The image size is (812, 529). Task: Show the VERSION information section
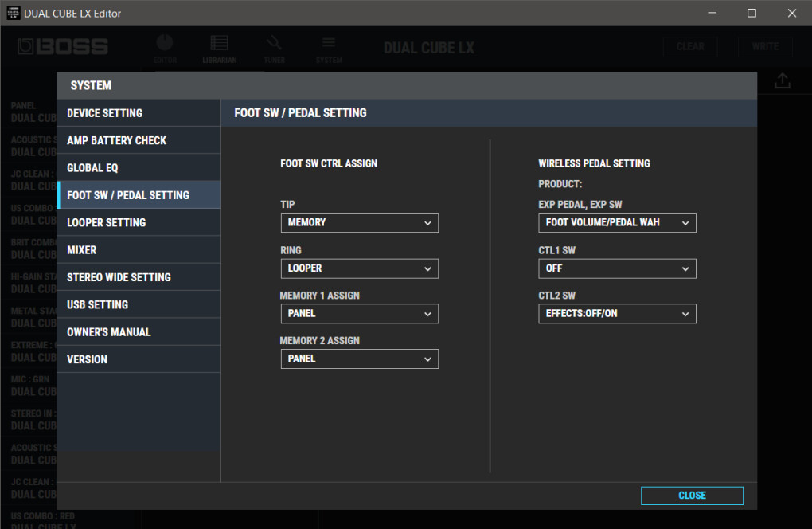(x=139, y=359)
